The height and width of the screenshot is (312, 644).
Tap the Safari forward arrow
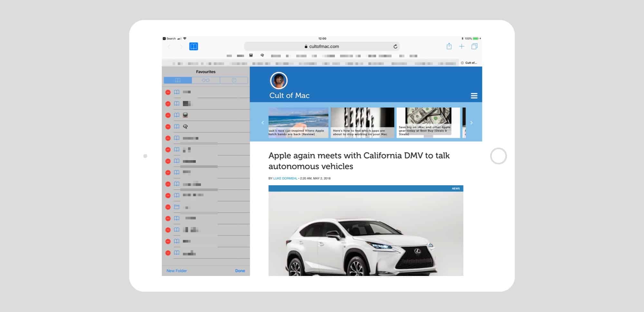tap(181, 47)
